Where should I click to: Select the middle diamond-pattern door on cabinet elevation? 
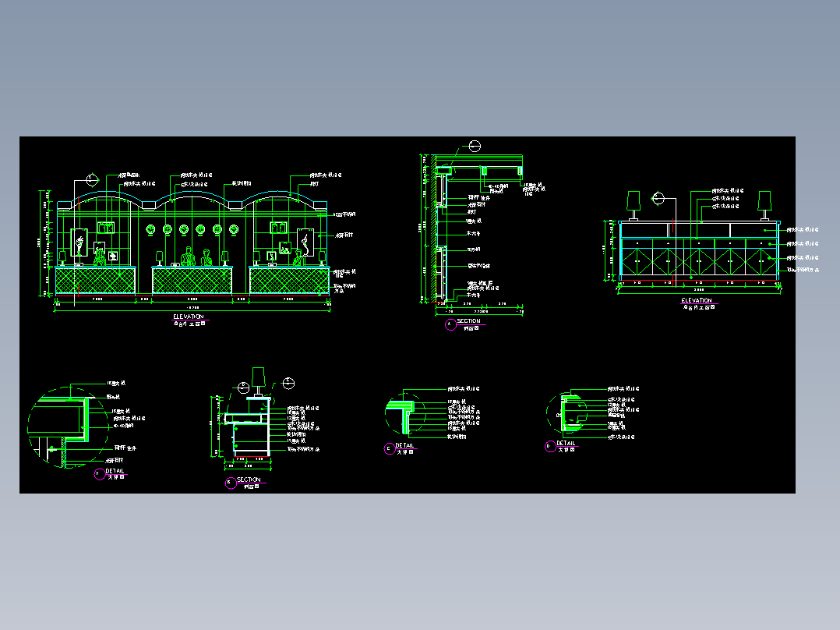tap(699, 262)
